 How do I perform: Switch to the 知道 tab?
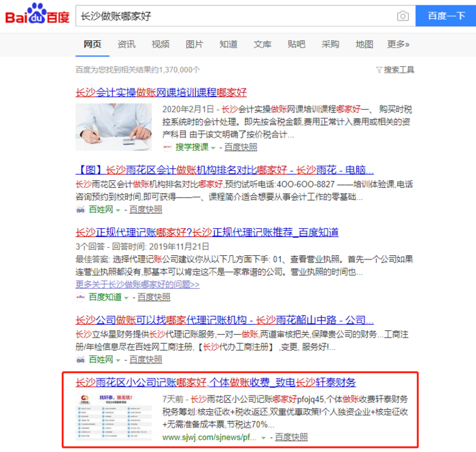click(x=228, y=44)
